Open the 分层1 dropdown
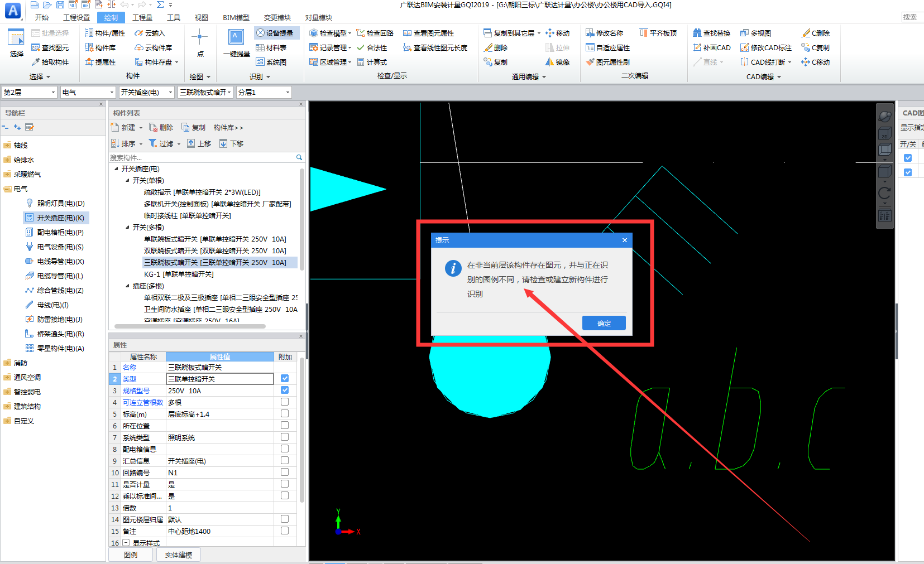The height and width of the screenshot is (564, 924). click(264, 92)
